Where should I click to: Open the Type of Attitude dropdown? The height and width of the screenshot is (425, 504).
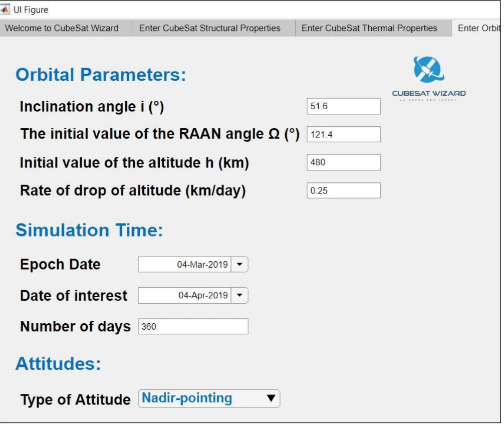208,399
